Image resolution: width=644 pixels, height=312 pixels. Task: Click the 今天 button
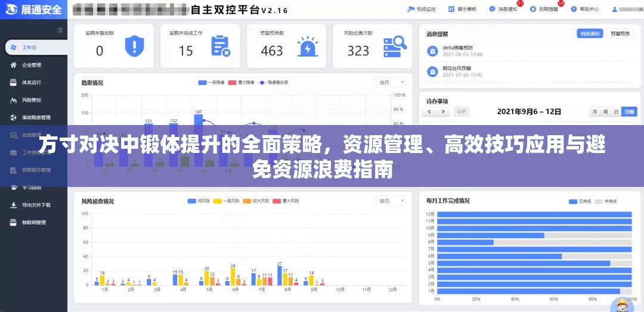click(x=461, y=111)
